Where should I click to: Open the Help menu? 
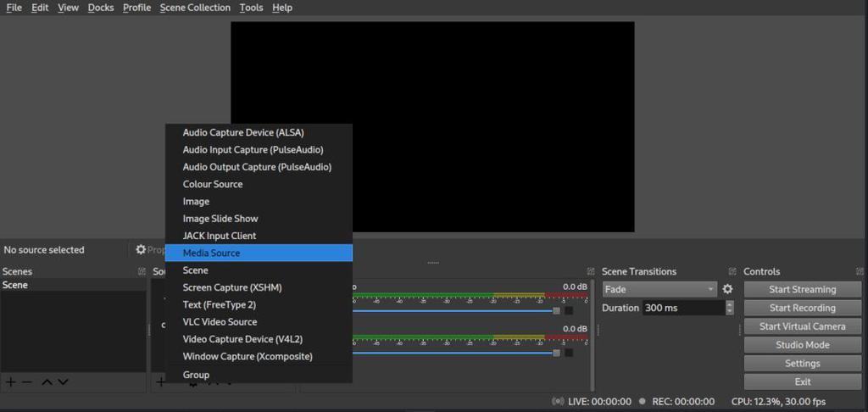[282, 8]
